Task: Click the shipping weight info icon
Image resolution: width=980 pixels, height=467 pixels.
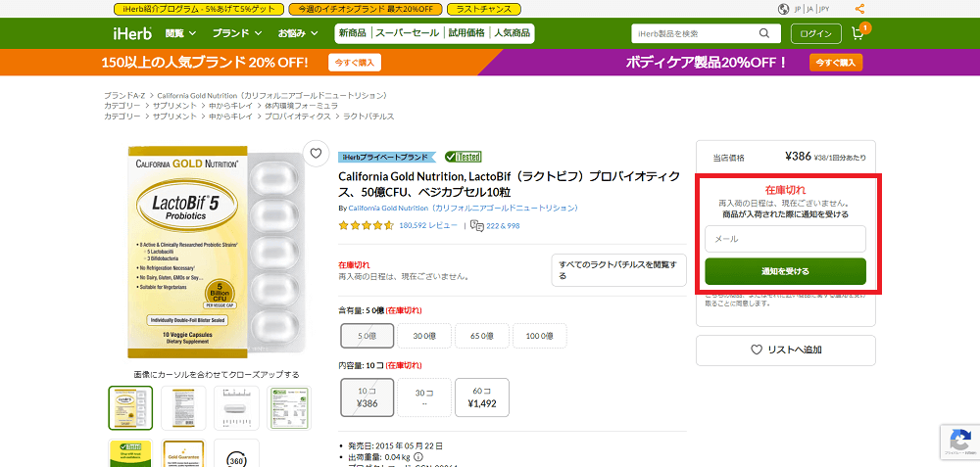Action: 418,456
